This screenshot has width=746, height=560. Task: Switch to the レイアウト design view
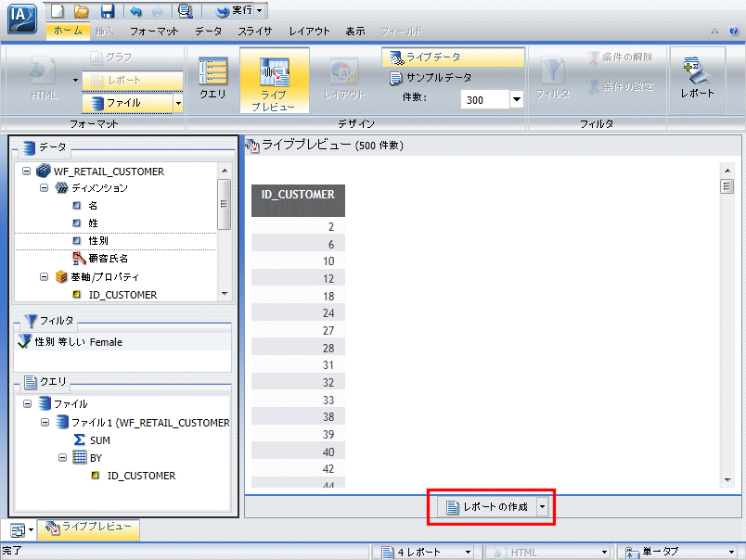[x=344, y=80]
